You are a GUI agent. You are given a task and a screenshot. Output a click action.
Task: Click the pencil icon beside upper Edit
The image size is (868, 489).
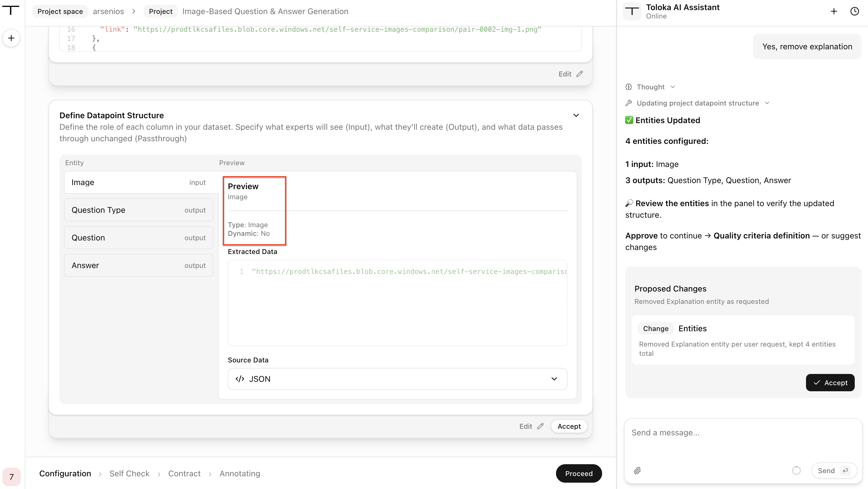coord(580,74)
